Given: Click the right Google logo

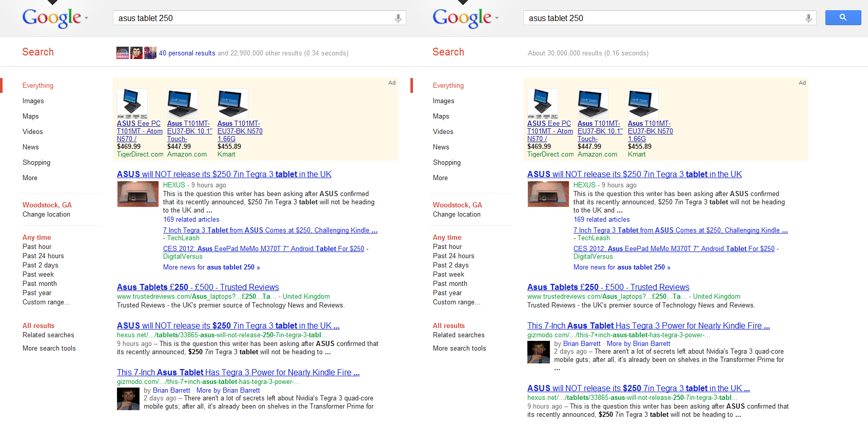Looking at the screenshot, I should click(x=462, y=18).
